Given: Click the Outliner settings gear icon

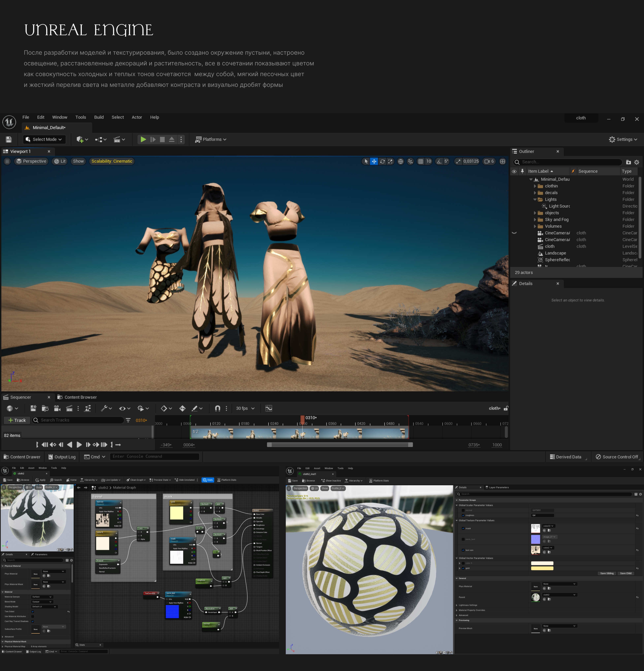Looking at the screenshot, I should [x=637, y=162].
